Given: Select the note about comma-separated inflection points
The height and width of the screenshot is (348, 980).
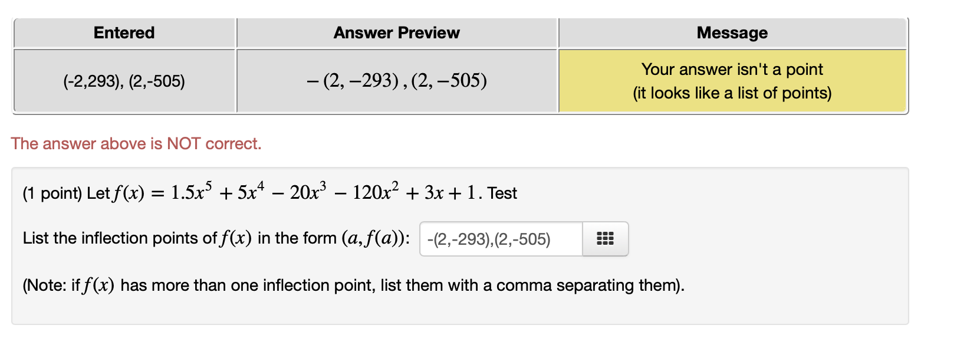Looking at the screenshot, I should click(353, 285).
